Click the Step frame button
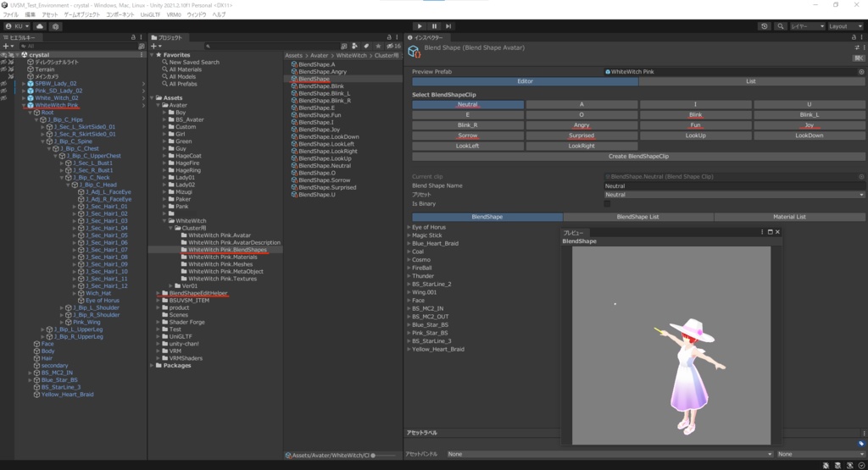 tap(448, 26)
